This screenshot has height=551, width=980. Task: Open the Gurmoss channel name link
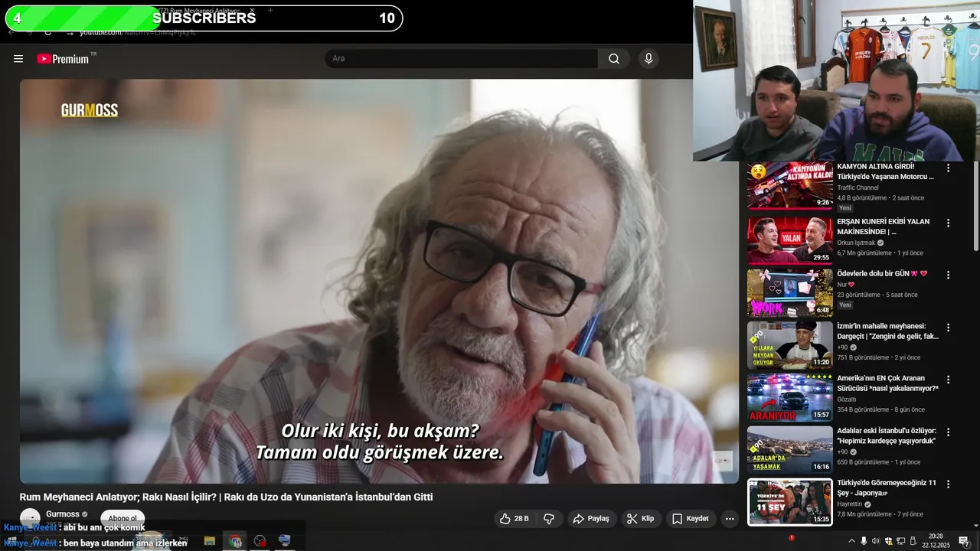click(x=63, y=514)
